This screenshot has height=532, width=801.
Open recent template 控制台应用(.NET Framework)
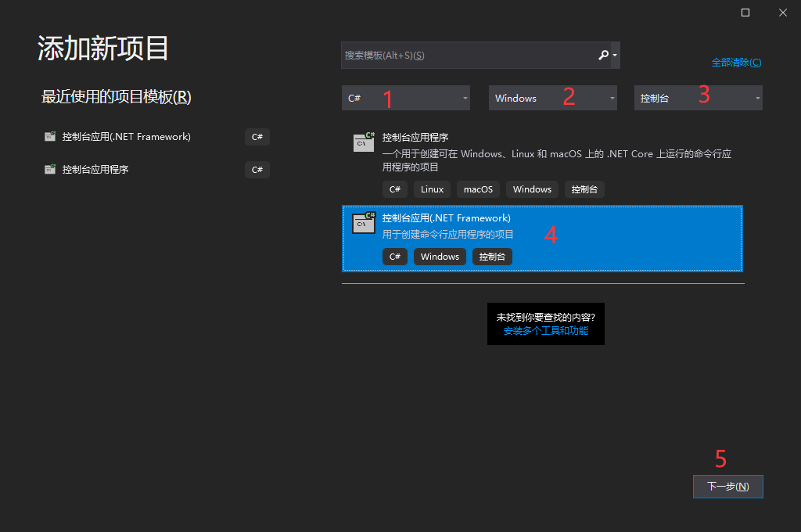click(x=156, y=137)
